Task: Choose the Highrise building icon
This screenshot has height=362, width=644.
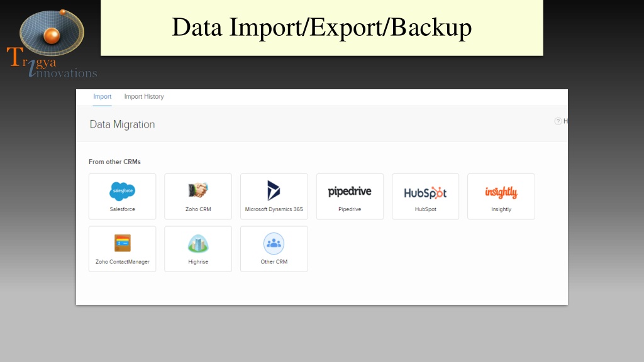Action: coord(198,243)
